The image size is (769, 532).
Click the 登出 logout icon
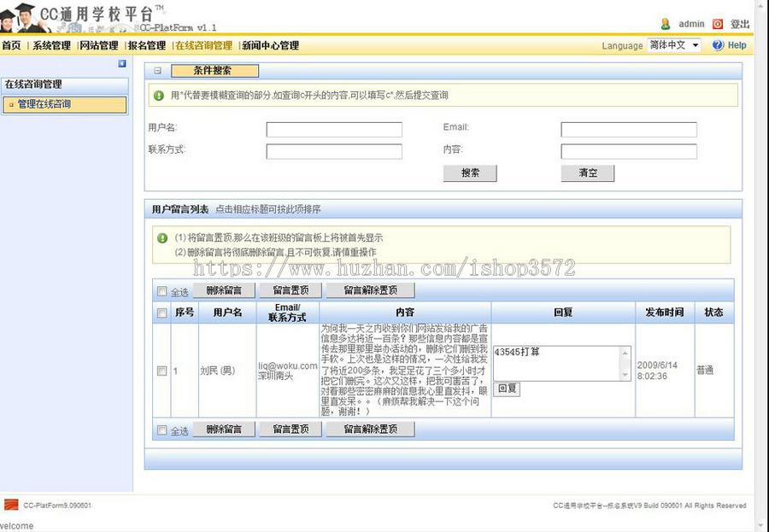(716, 24)
